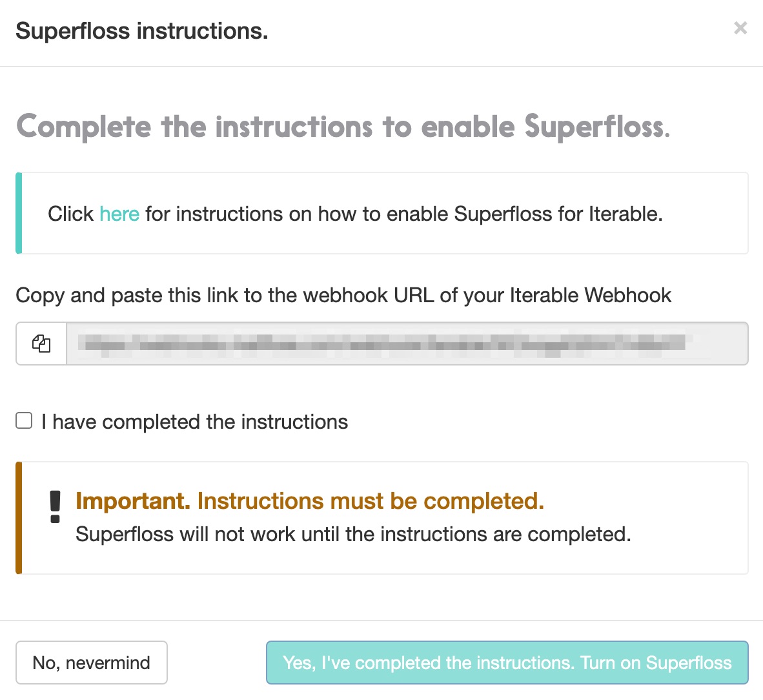Click 'Important. Instructions must be completed.' heading
The height and width of the screenshot is (700, 763).
coord(309,501)
